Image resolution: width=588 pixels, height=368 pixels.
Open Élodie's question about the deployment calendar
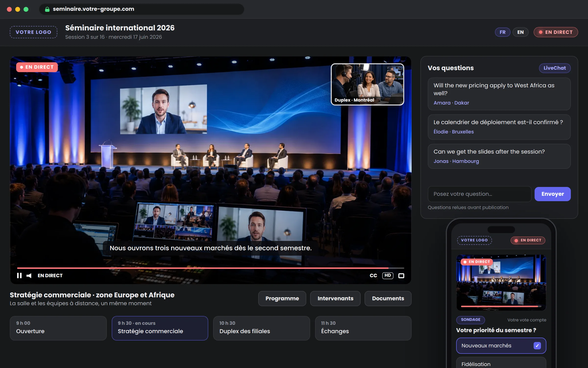(499, 127)
